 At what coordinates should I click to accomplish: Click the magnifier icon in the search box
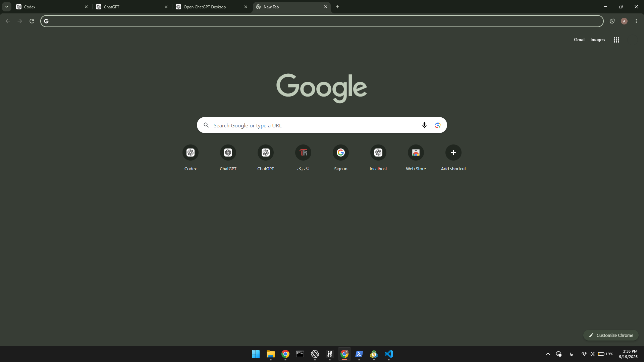[206, 125]
